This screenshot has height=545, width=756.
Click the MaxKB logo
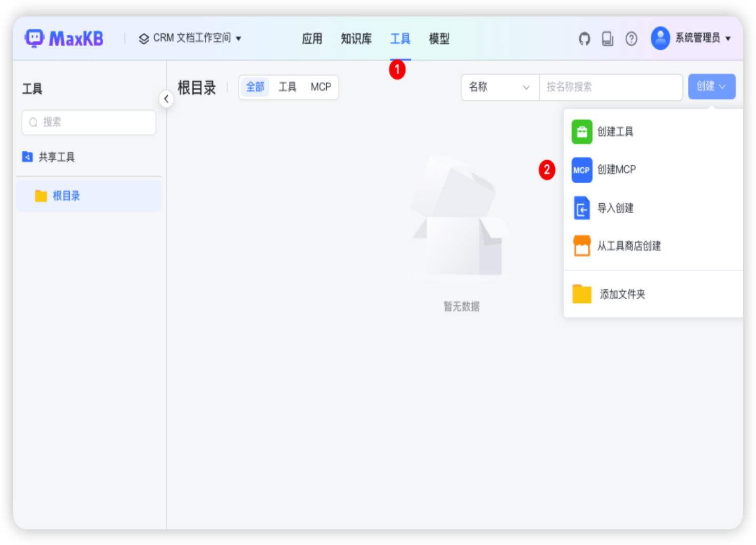[64, 38]
